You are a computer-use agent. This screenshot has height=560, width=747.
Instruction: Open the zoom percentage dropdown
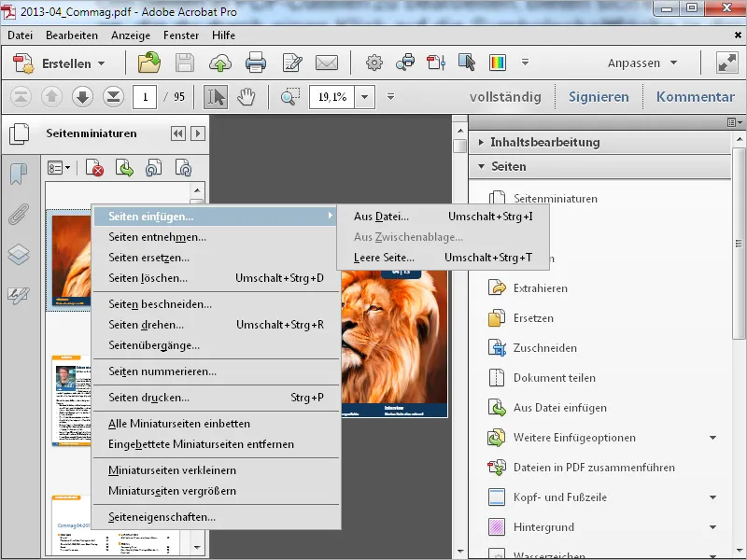[364, 97]
